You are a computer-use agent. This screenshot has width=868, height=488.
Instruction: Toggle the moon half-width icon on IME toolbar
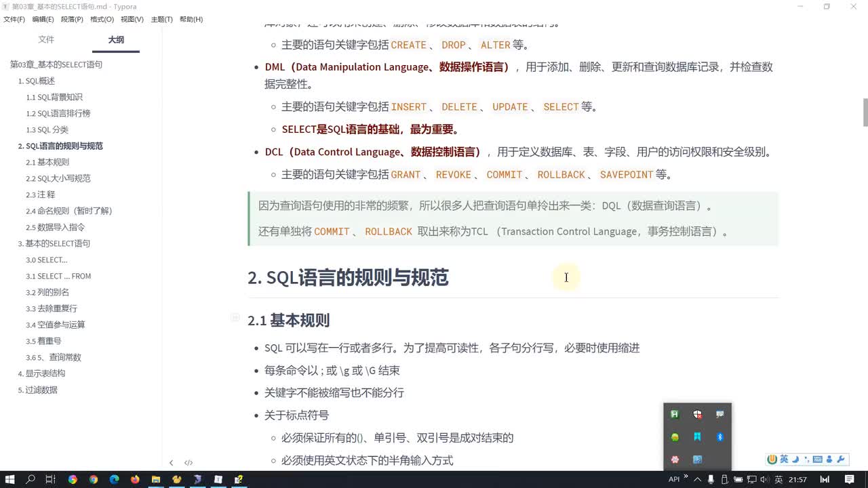[795, 460]
